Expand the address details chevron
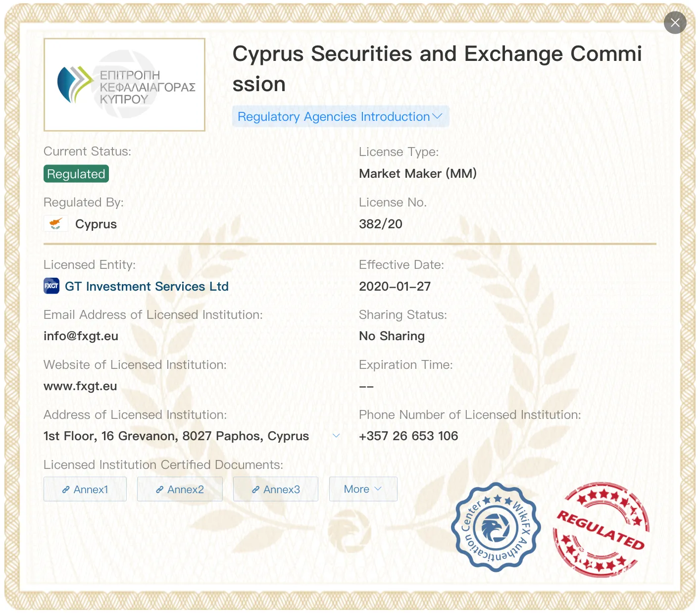 pos(336,436)
